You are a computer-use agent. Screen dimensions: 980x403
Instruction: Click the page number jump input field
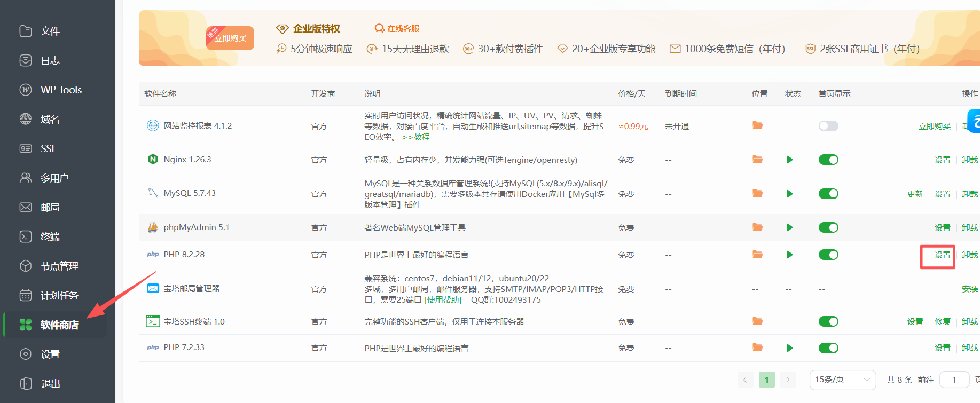(x=954, y=380)
